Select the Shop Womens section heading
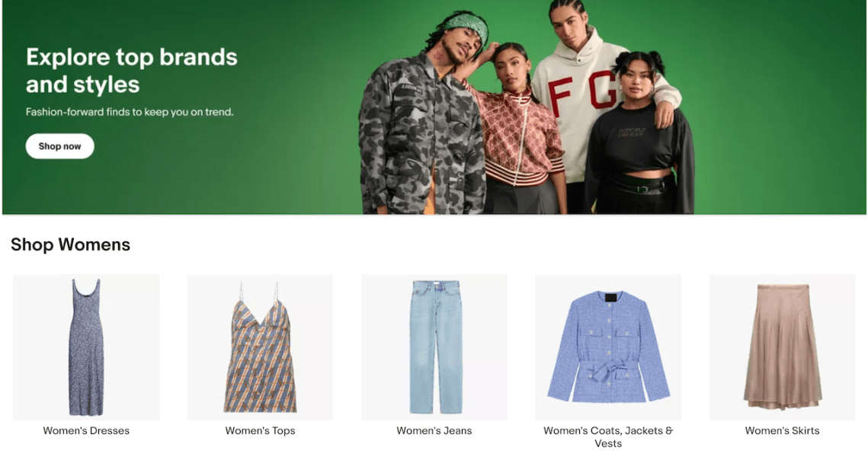Viewport: 868px width, 457px height. (70, 244)
